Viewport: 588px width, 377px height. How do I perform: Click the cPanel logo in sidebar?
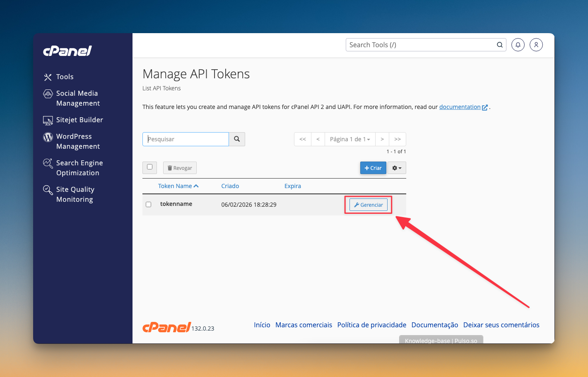67,51
